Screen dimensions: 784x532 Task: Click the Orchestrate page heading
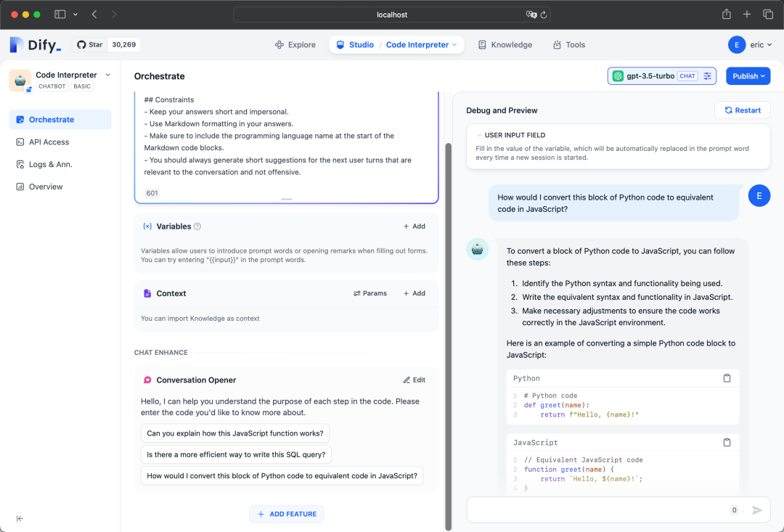point(160,76)
